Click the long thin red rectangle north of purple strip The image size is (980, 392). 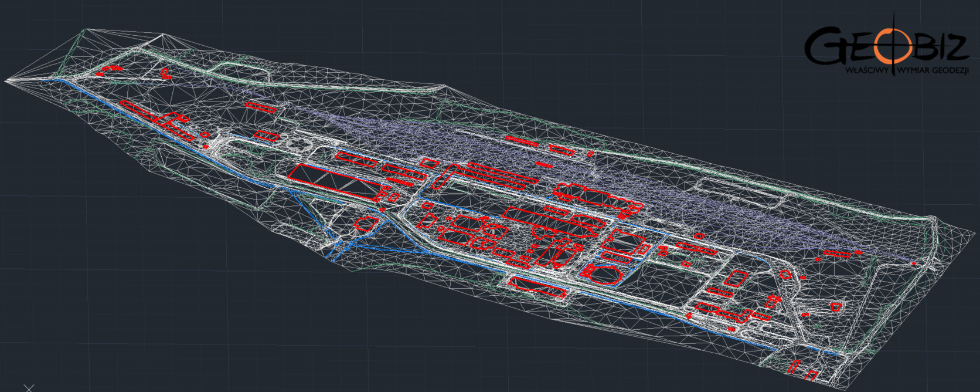(x=522, y=141)
